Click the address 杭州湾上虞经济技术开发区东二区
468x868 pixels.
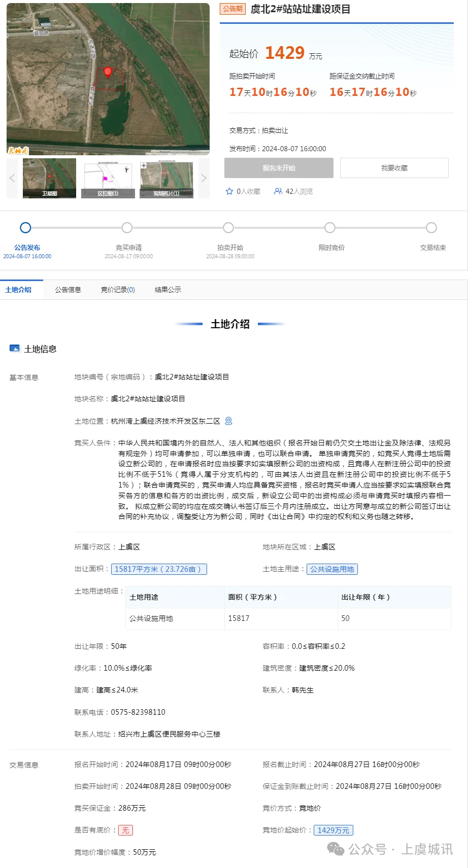165,421
